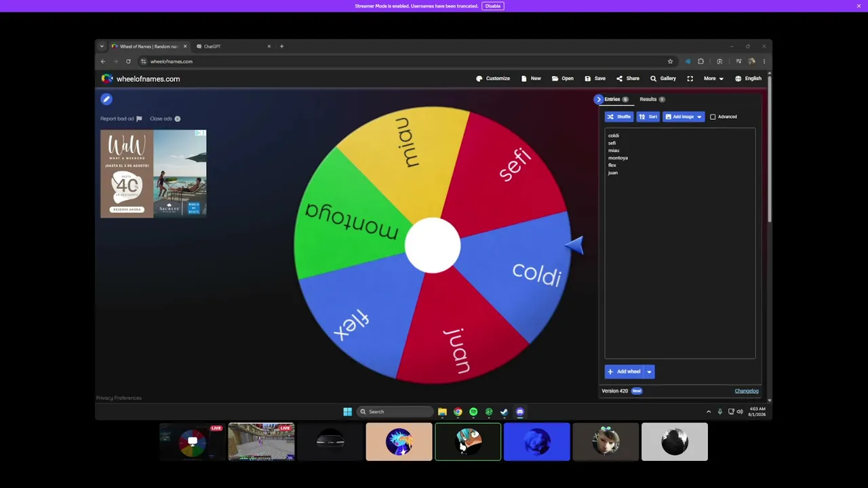Click the blue pencil edit icon
The image size is (868, 488).
coord(106,99)
